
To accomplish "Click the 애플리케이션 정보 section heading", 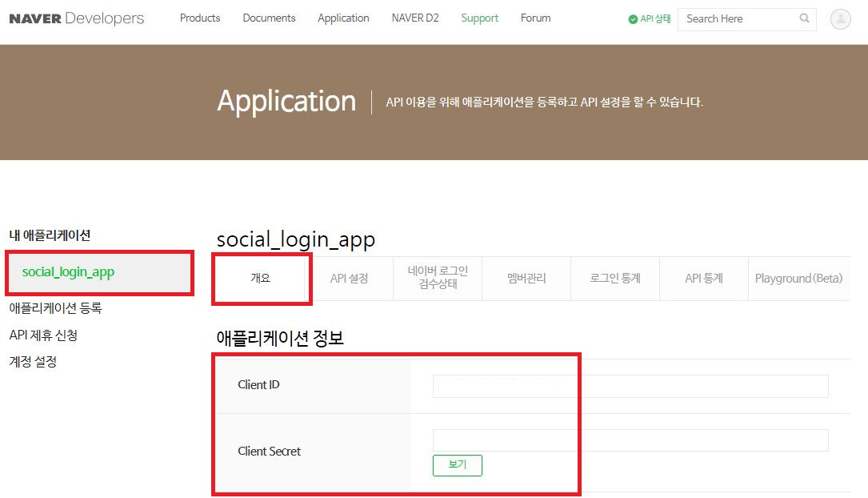I will point(279,338).
